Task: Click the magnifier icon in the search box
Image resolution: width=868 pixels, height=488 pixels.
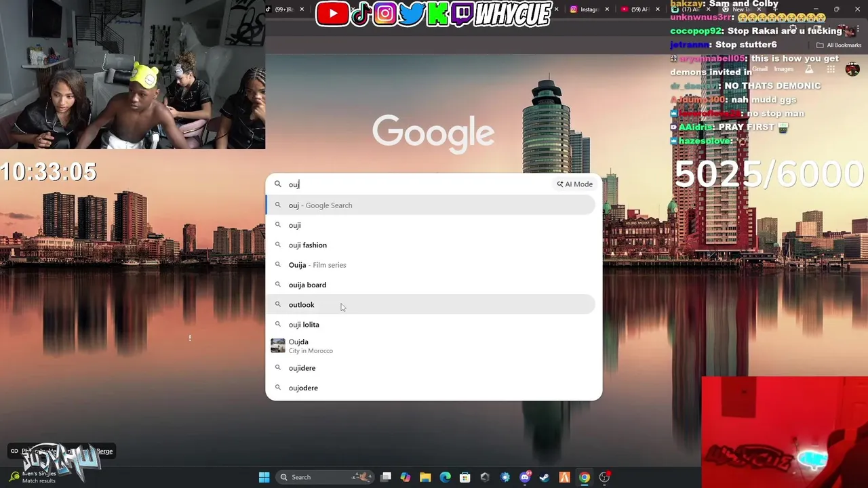Action: click(277, 184)
